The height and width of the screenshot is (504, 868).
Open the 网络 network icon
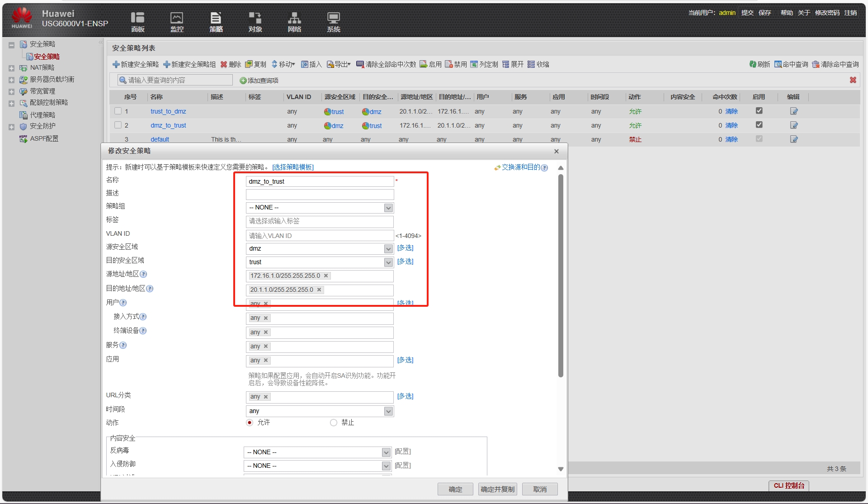point(294,18)
